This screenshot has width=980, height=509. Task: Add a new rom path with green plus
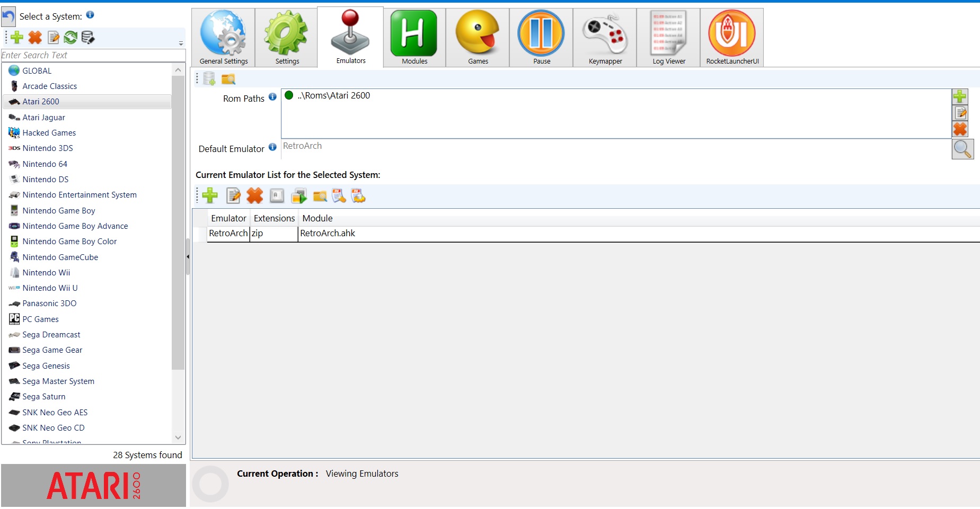960,96
